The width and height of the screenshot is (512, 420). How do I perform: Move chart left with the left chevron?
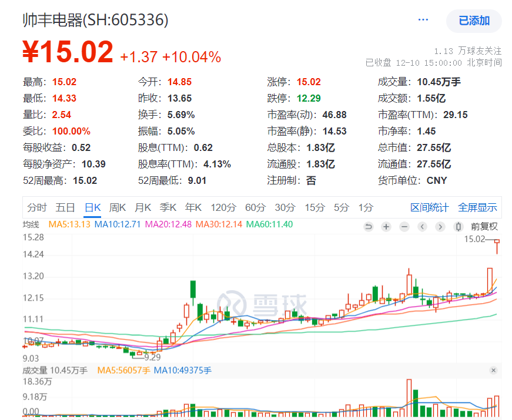pos(422,227)
